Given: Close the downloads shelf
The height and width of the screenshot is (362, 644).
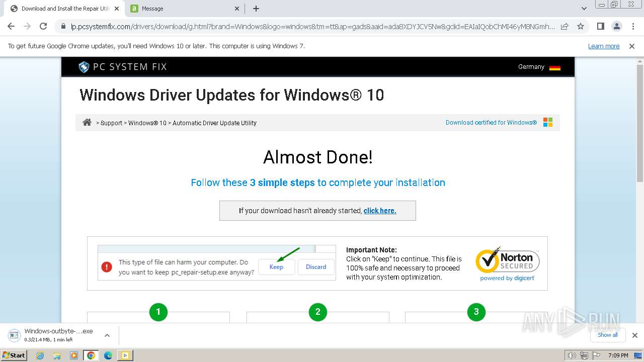Looking at the screenshot, I should [635, 335].
